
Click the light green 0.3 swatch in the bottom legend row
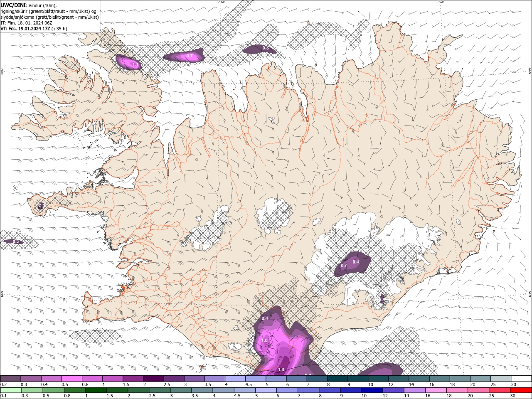coord(32,390)
